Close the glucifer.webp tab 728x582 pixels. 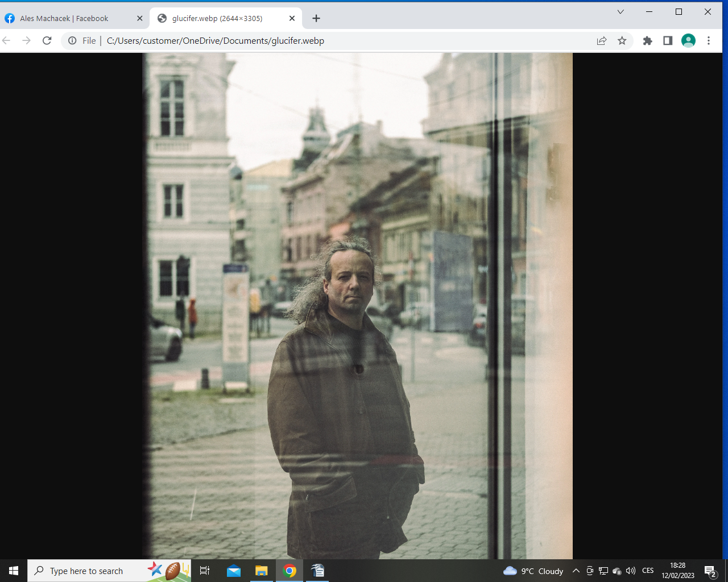(292, 18)
